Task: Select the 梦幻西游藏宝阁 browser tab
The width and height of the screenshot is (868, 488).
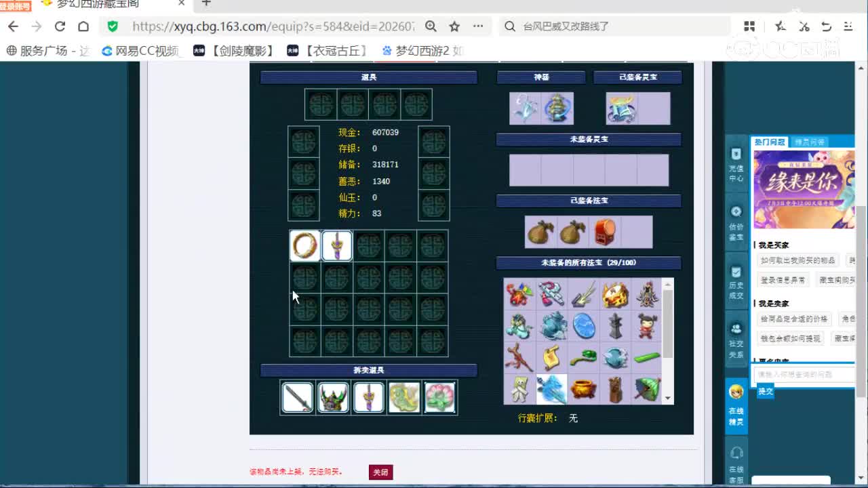Action: click(x=113, y=4)
